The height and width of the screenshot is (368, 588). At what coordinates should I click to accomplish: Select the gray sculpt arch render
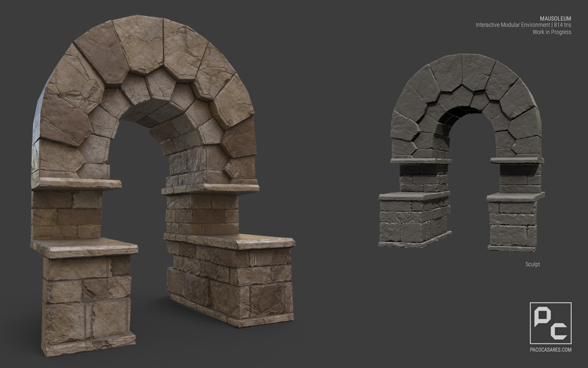462,153
